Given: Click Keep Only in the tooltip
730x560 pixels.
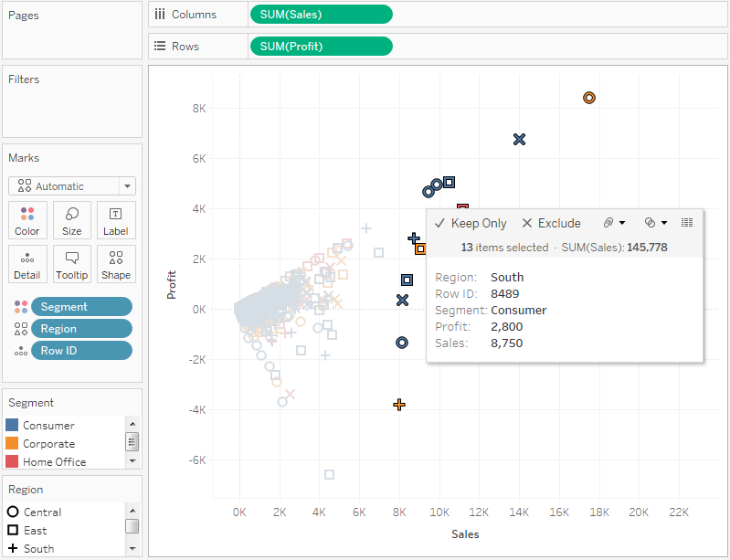Looking at the screenshot, I should [x=471, y=223].
